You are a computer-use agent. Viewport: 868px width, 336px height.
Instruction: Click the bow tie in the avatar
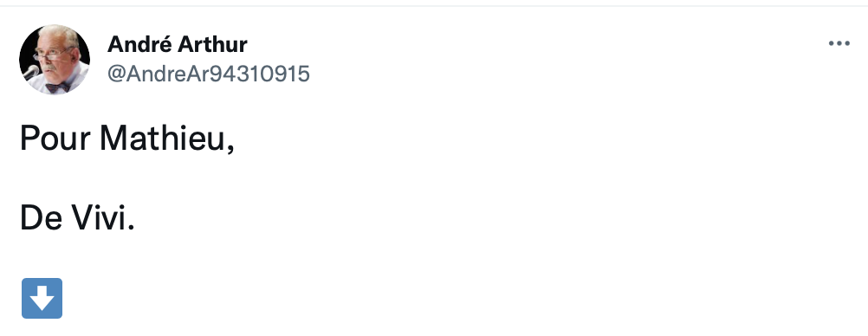tap(57, 87)
